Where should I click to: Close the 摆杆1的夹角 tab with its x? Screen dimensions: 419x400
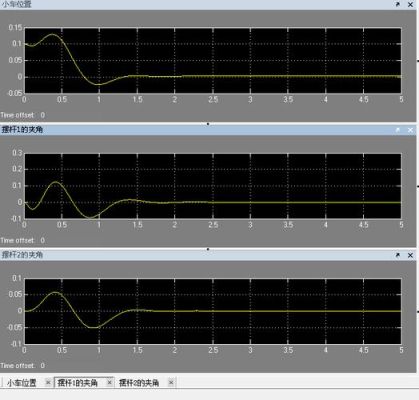[x=109, y=382]
